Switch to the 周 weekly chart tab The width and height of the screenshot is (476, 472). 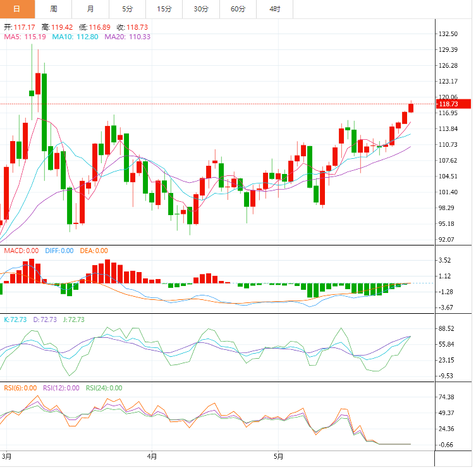pos(53,9)
